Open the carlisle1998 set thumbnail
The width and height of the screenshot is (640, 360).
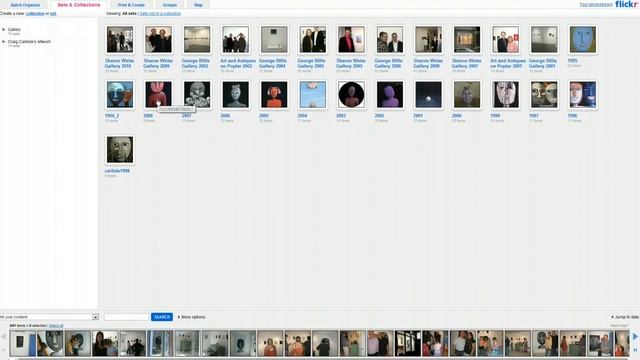pos(120,150)
